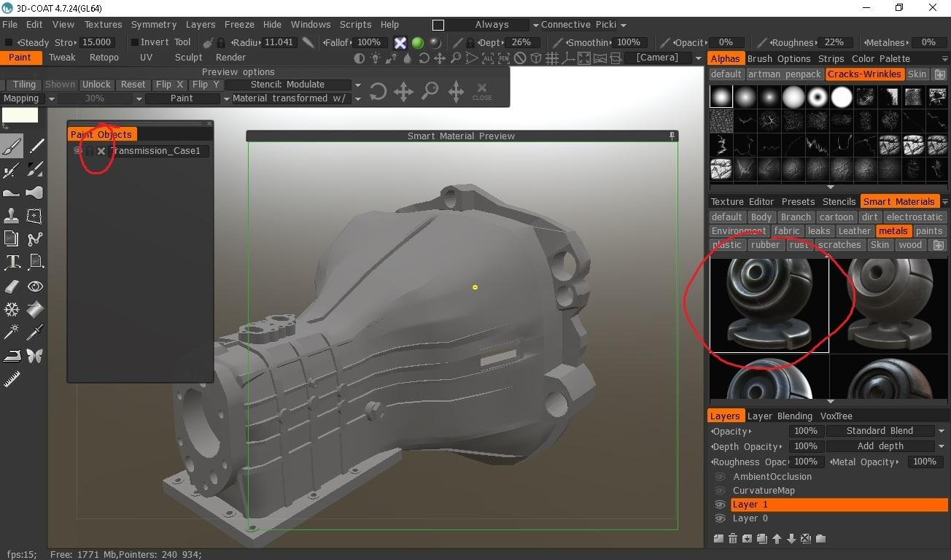Move layer up with arrow icon
Image resolution: width=951 pixels, height=560 pixels.
coord(777,539)
